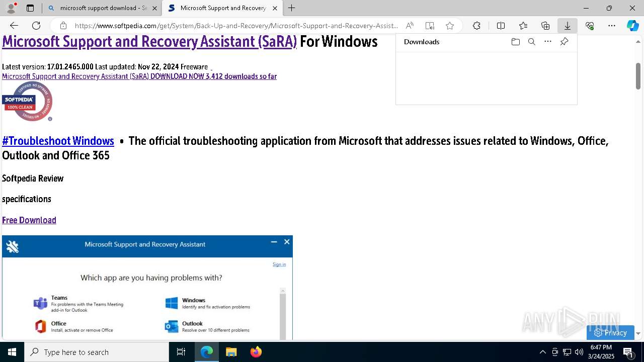Open the tab actions menu icon
644x362 pixels.
tap(30, 8)
